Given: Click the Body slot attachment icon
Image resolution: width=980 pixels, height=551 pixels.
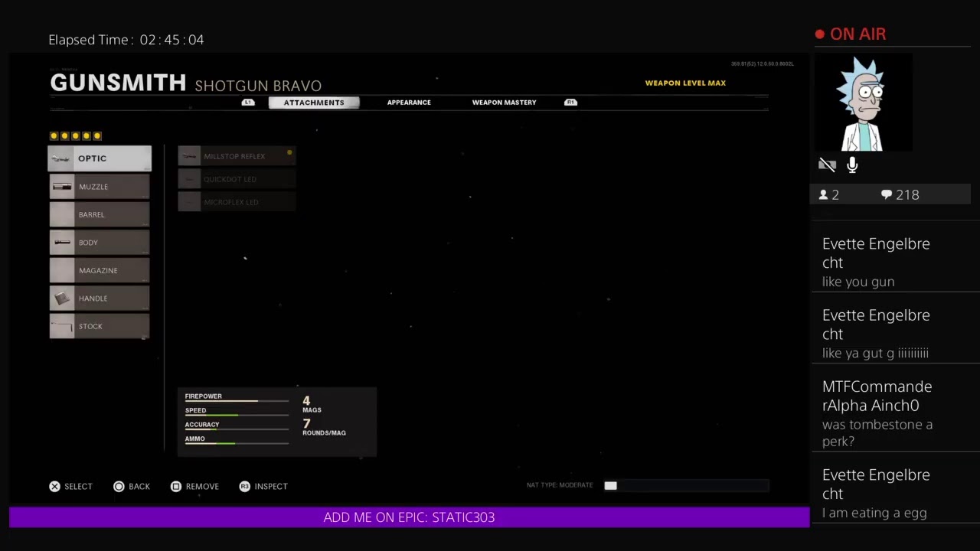Looking at the screenshot, I should [x=62, y=243].
